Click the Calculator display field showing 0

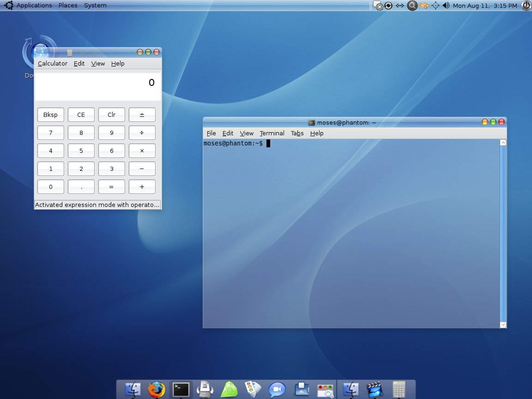pos(98,86)
